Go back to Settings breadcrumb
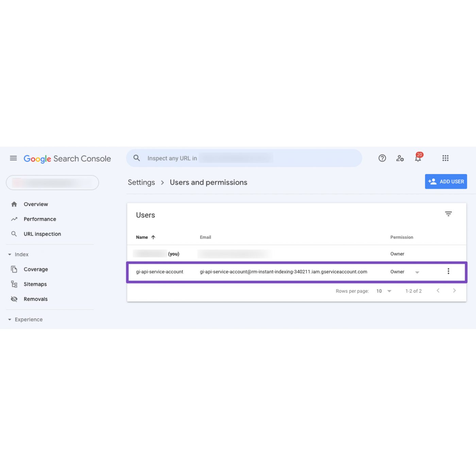The width and height of the screenshot is (476, 476). (141, 183)
